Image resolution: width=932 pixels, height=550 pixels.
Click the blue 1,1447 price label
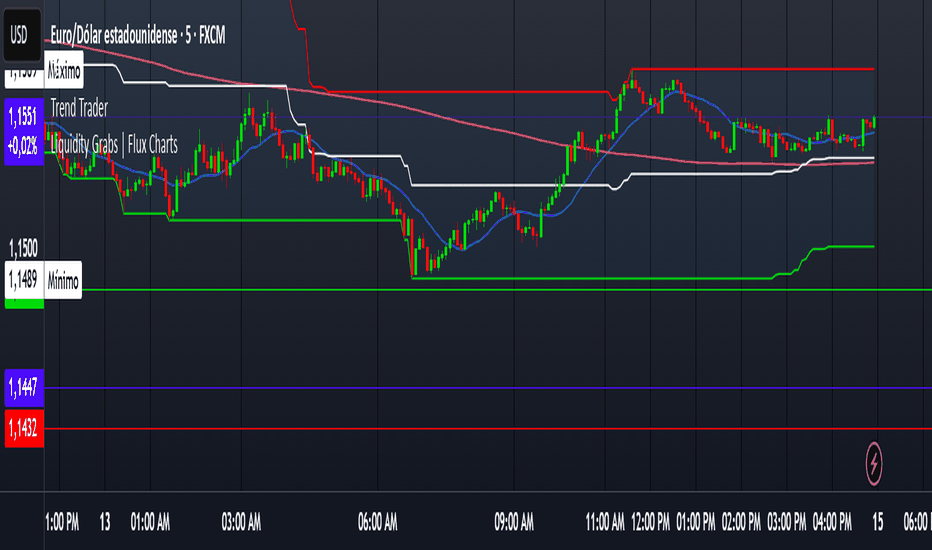(x=24, y=388)
